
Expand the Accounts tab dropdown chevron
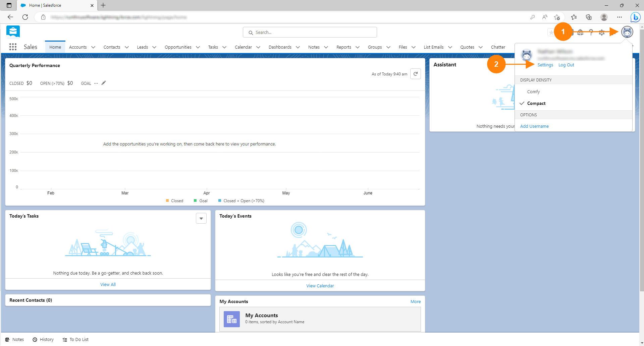coord(93,47)
